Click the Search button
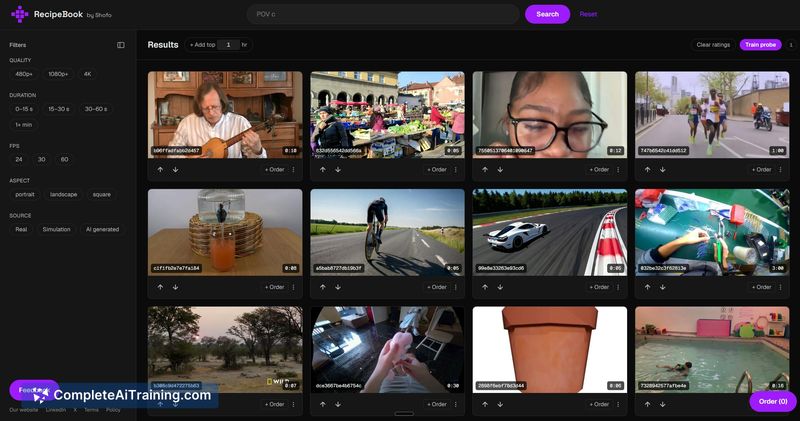 click(547, 14)
